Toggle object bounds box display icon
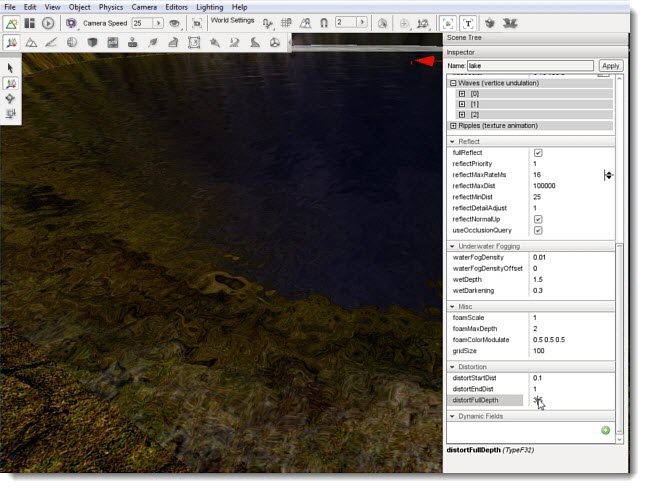The image size is (645, 488). point(448,23)
